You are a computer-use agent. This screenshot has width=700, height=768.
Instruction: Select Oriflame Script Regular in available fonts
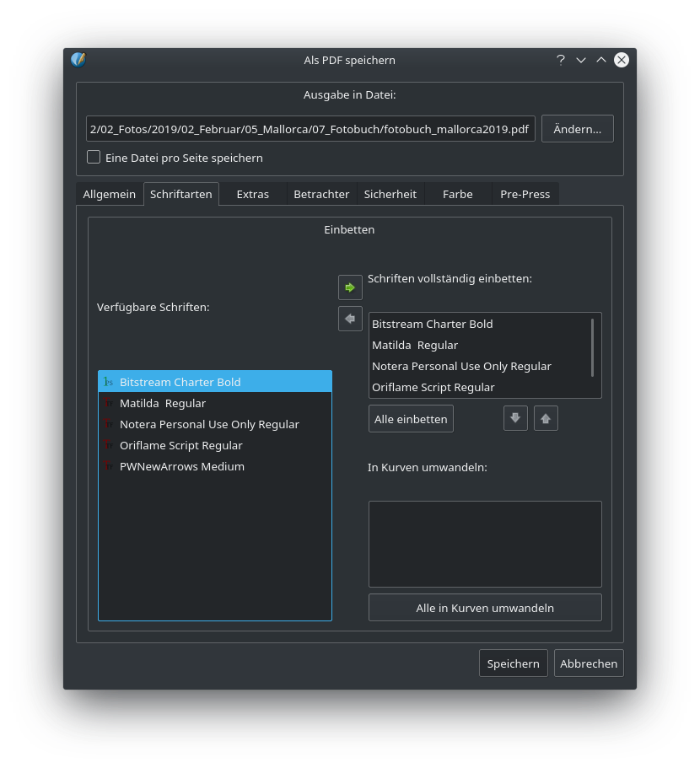point(180,445)
